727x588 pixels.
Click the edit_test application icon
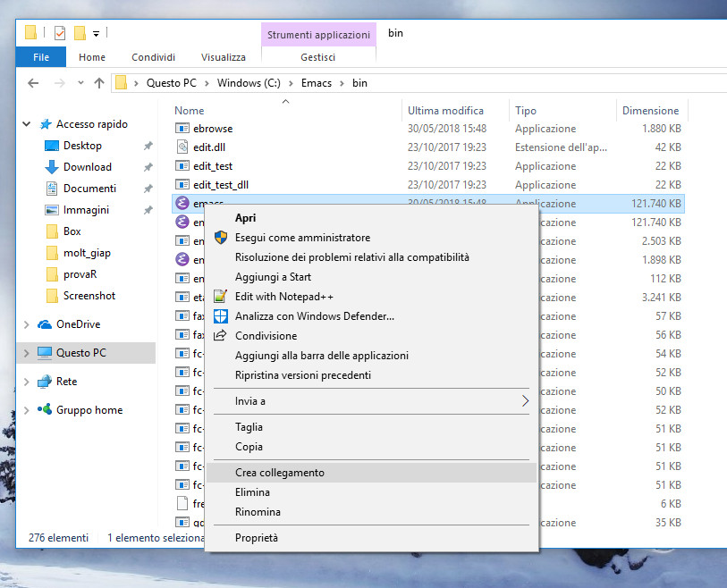(x=182, y=166)
